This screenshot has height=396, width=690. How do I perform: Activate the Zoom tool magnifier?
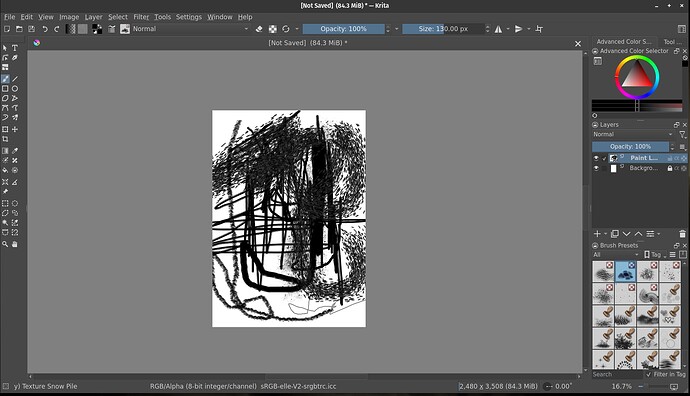5,244
